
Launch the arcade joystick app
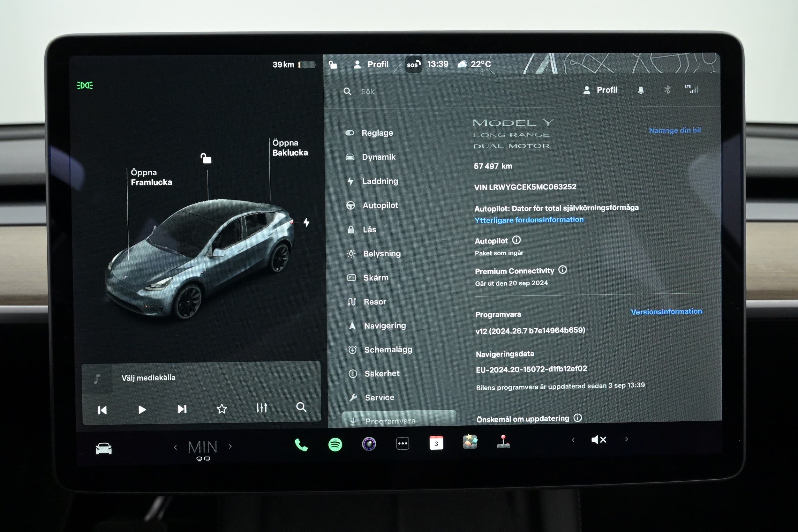coord(503,442)
